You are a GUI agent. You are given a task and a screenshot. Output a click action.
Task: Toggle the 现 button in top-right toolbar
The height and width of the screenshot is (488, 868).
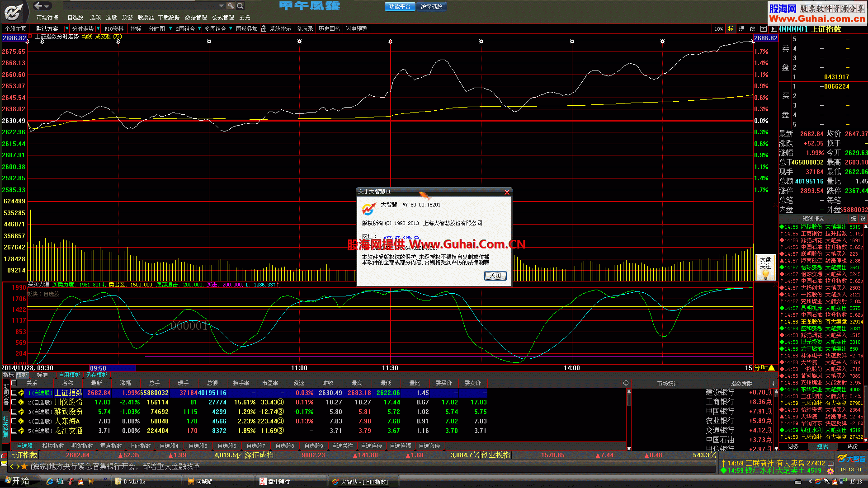point(742,29)
